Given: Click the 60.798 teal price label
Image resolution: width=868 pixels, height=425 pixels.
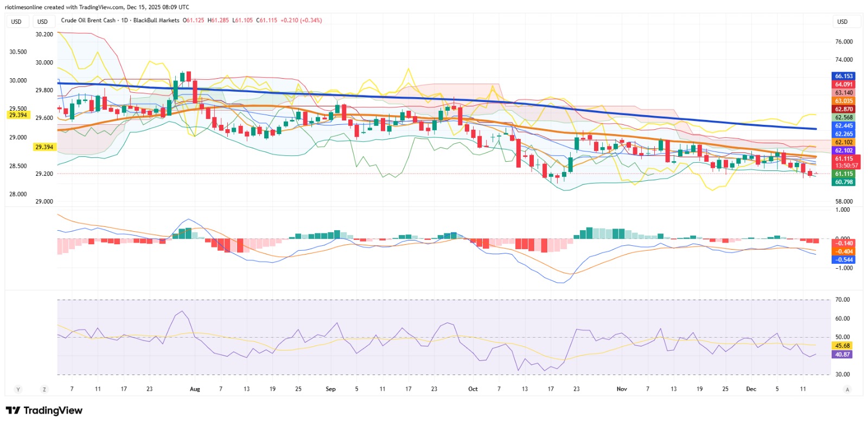Looking at the screenshot, I should [844, 182].
